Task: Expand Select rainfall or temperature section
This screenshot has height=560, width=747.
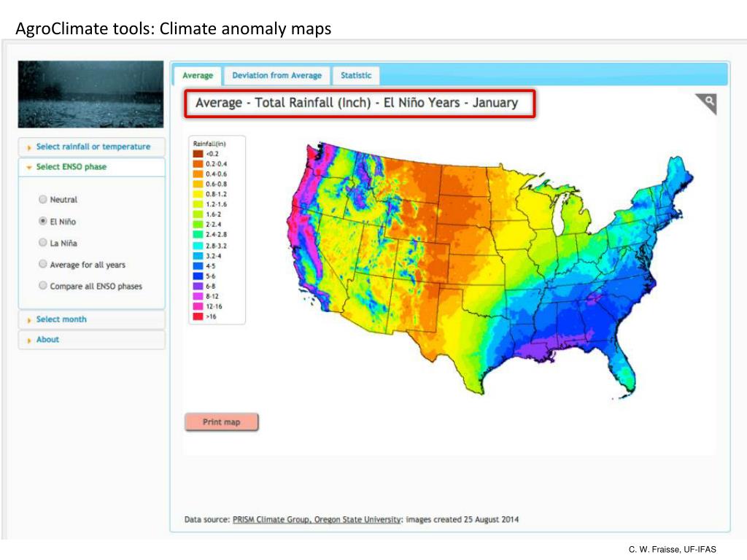Action: tap(92, 147)
